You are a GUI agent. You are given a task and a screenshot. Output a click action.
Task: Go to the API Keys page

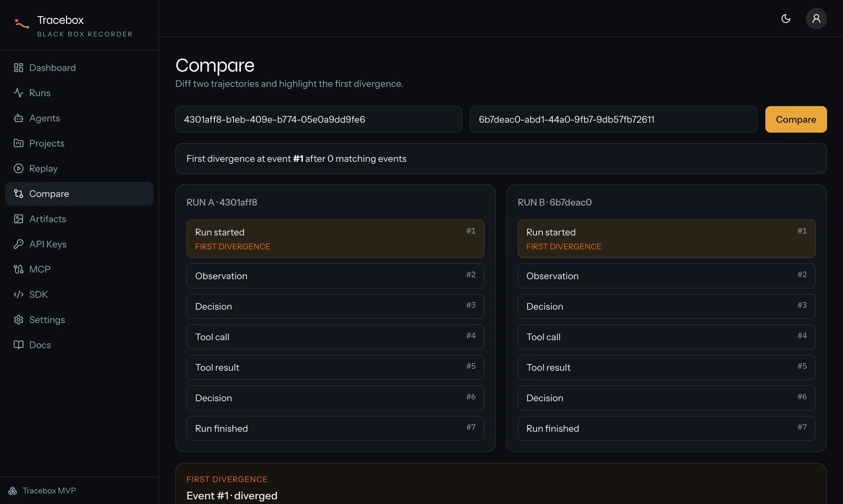tap(79, 244)
